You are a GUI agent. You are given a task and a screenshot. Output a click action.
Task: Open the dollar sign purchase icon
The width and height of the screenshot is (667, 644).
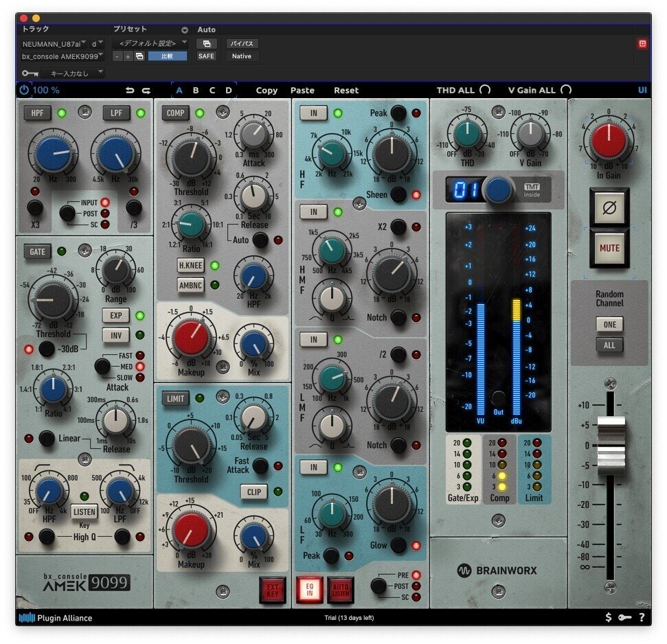pos(609,617)
